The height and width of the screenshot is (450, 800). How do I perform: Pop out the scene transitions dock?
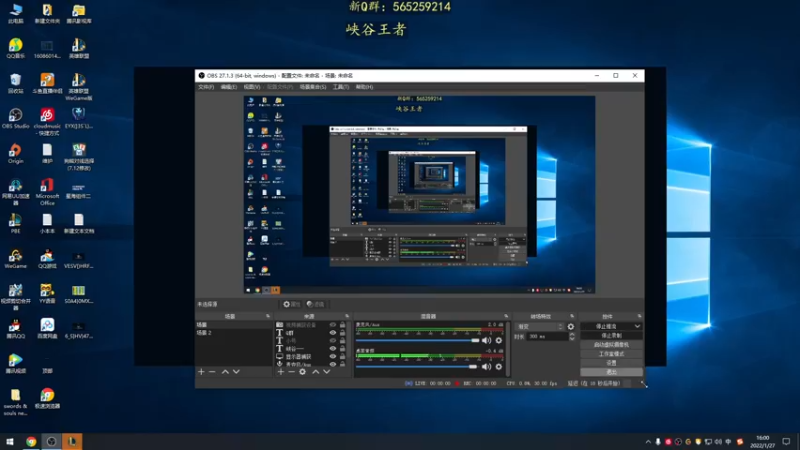pyautogui.click(x=572, y=316)
